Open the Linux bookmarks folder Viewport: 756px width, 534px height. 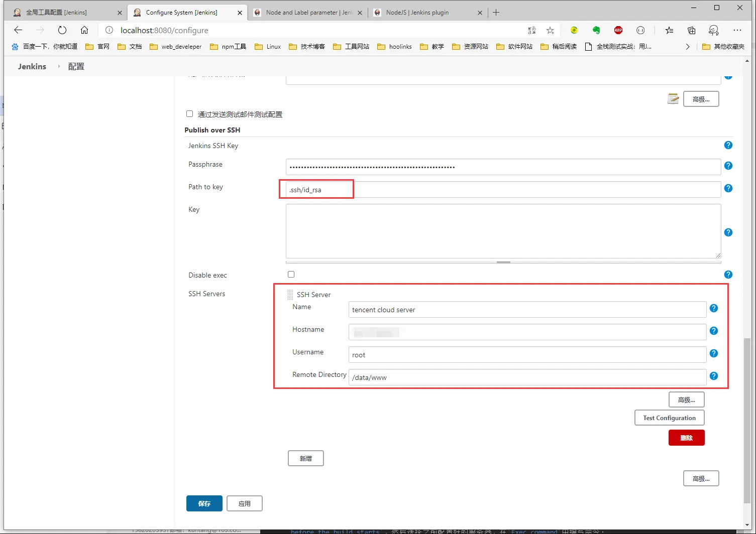click(268, 47)
